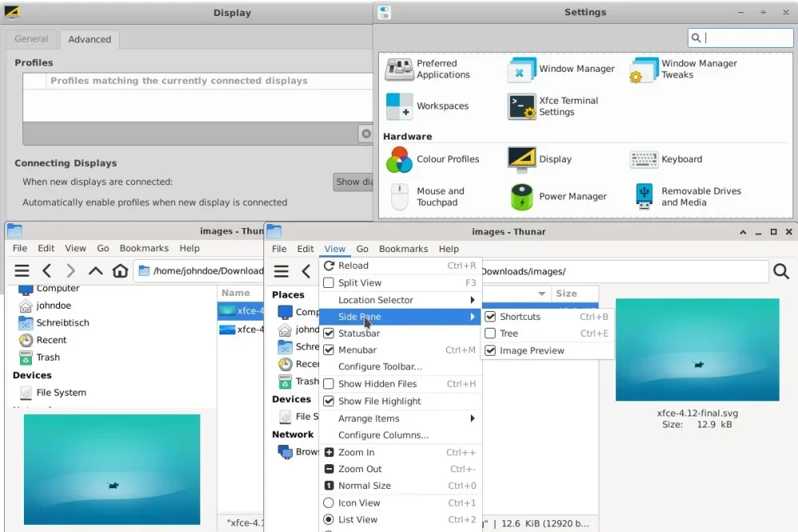Click Size column header
Image resolution: width=798 pixels, height=532 pixels.
[x=575, y=294]
